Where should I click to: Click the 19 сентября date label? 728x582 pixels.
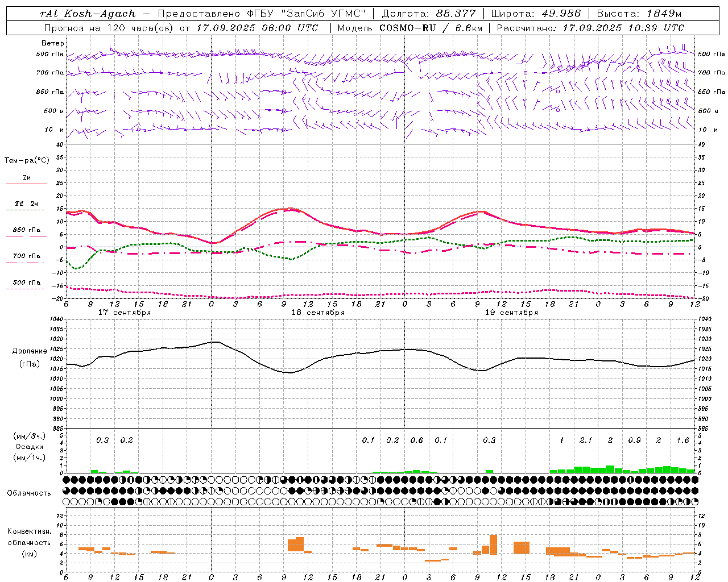pyautogui.click(x=511, y=313)
